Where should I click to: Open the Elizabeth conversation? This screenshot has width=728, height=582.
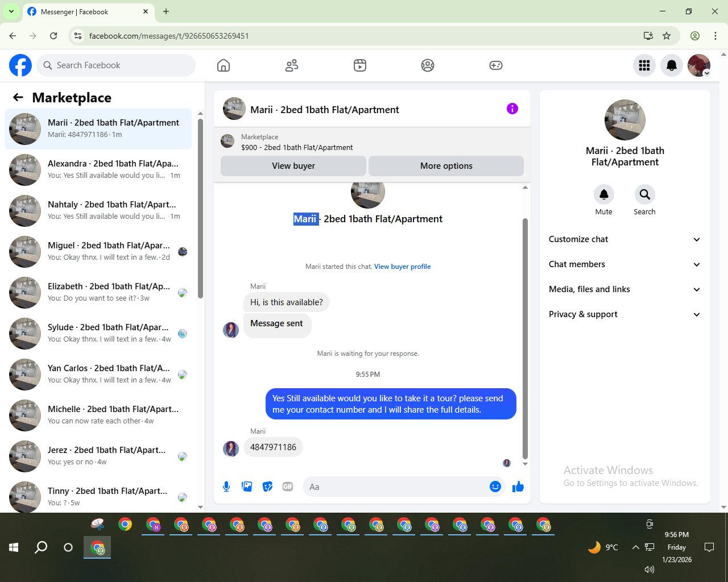[98, 293]
